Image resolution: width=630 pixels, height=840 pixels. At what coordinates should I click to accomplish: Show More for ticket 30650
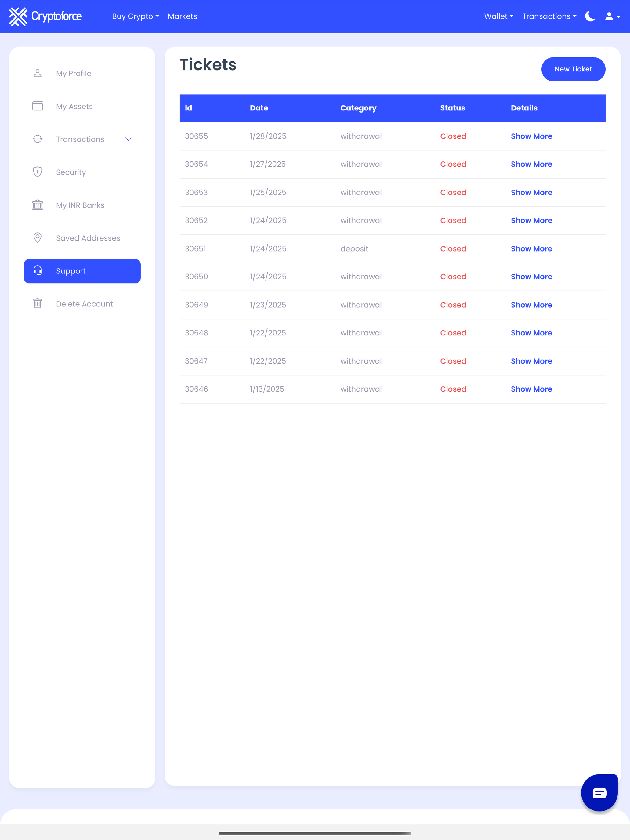531,277
